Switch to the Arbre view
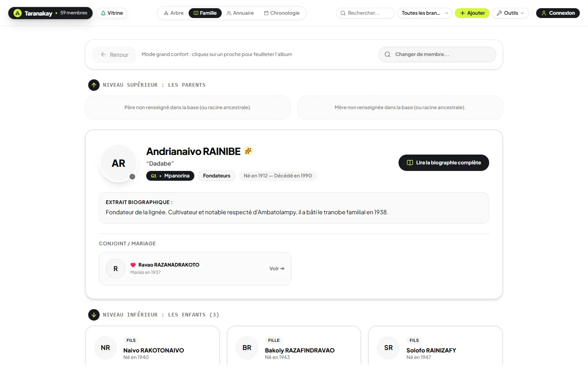The width and height of the screenshot is (588, 368). [174, 13]
